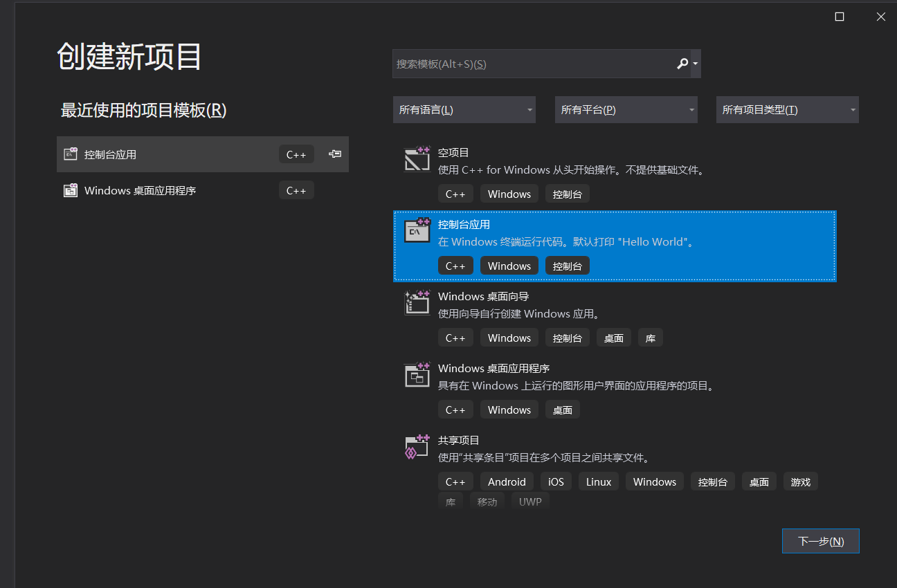Expand the search box history arrow
Image resolution: width=897 pixels, height=588 pixels.
[694, 63]
